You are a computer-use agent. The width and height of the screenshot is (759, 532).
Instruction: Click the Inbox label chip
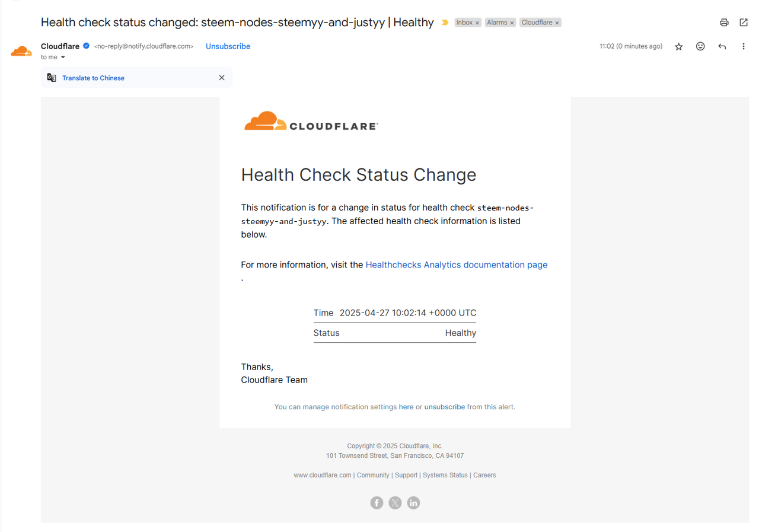(464, 23)
